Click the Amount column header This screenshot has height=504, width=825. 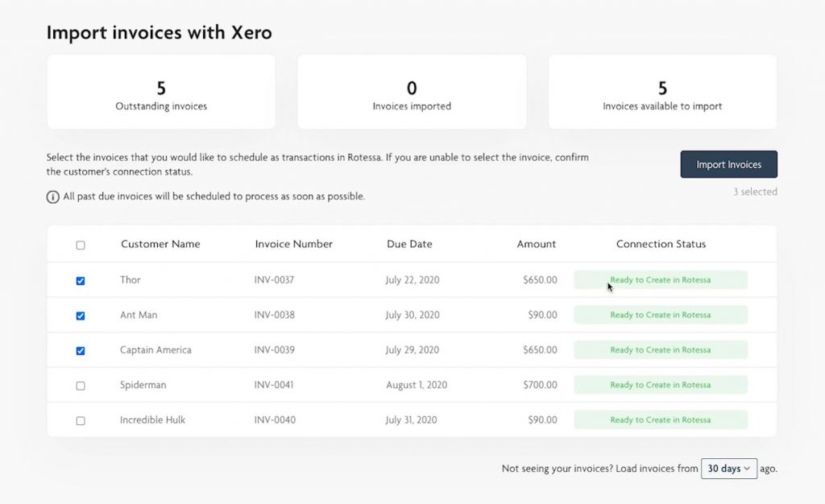pyautogui.click(x=536, y=244)
